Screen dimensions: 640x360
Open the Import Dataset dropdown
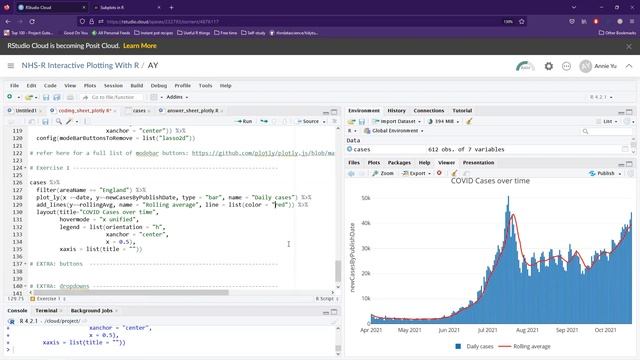(x=397, y=121)
